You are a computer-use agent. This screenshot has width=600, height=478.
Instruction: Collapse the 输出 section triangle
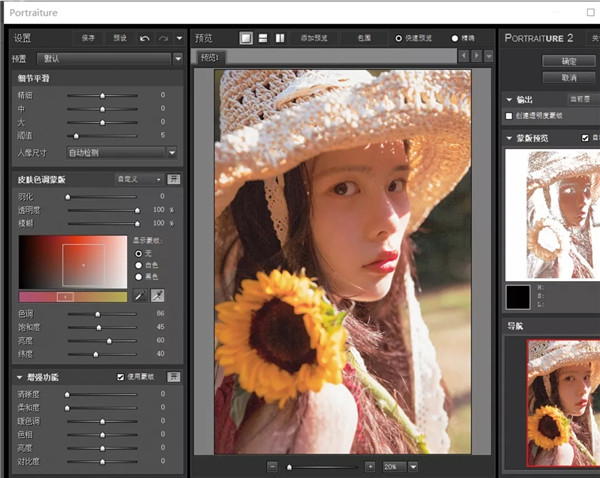pos(509,100)
